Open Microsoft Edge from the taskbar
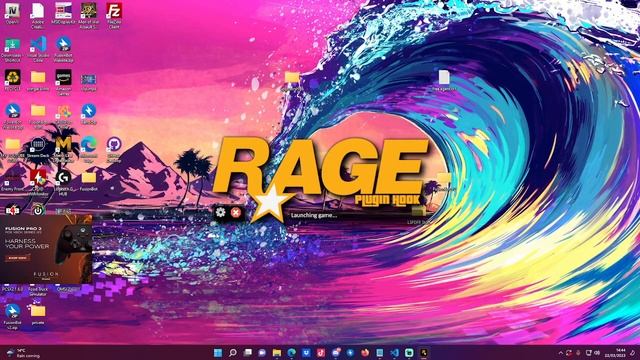 291,353
